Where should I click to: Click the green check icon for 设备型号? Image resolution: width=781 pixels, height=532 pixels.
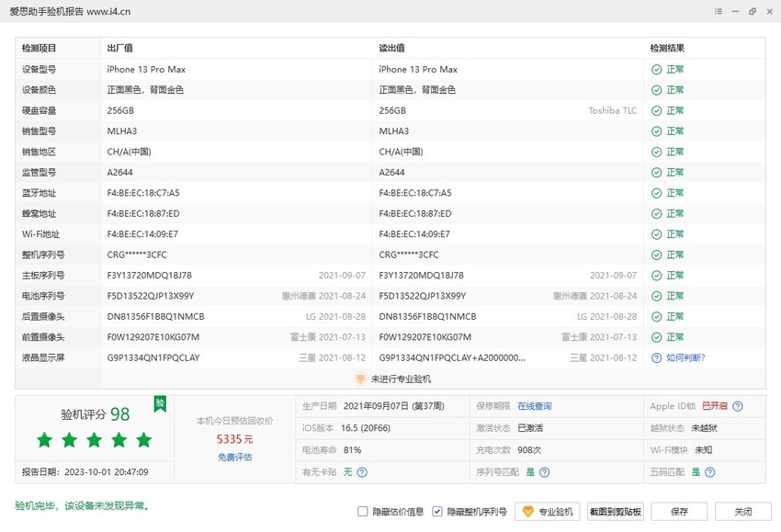coord(656,70)
